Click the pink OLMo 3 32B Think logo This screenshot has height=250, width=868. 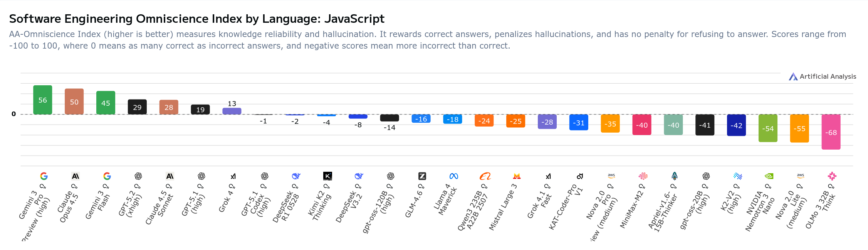click(x=832, y=176)
